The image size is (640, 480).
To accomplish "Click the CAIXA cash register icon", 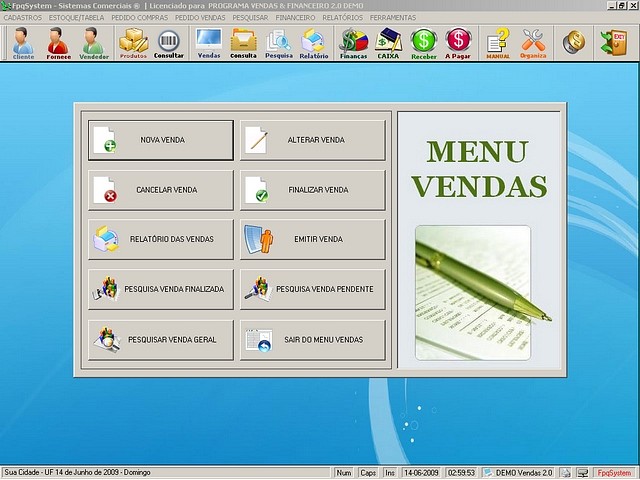I will 389,43.
